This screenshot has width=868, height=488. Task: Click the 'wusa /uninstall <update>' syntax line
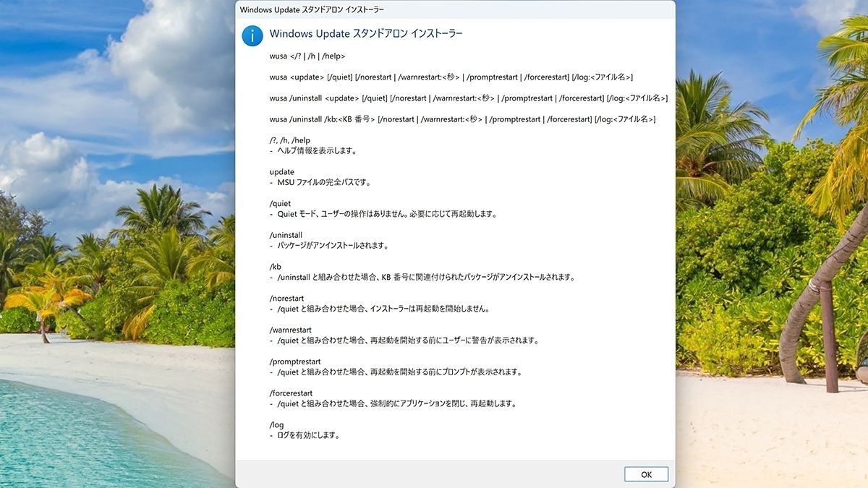coord(469,98)
